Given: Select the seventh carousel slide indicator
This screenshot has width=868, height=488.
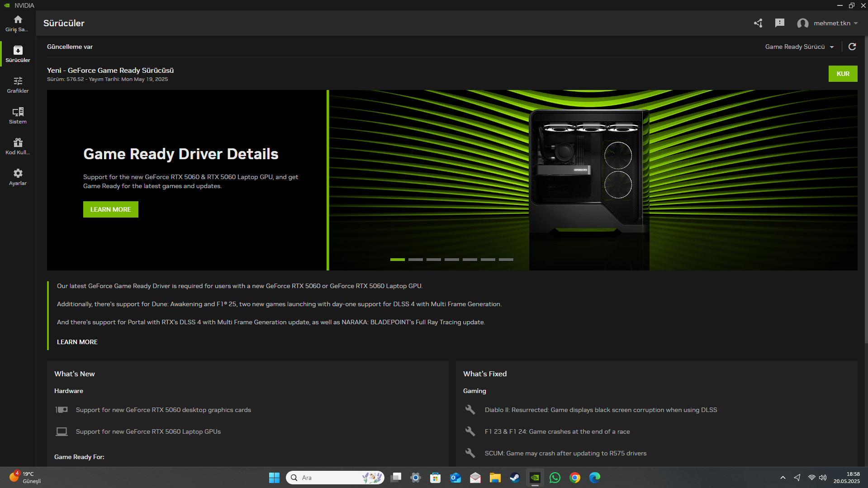Looking at the screenshot, I should pos(506,260).
